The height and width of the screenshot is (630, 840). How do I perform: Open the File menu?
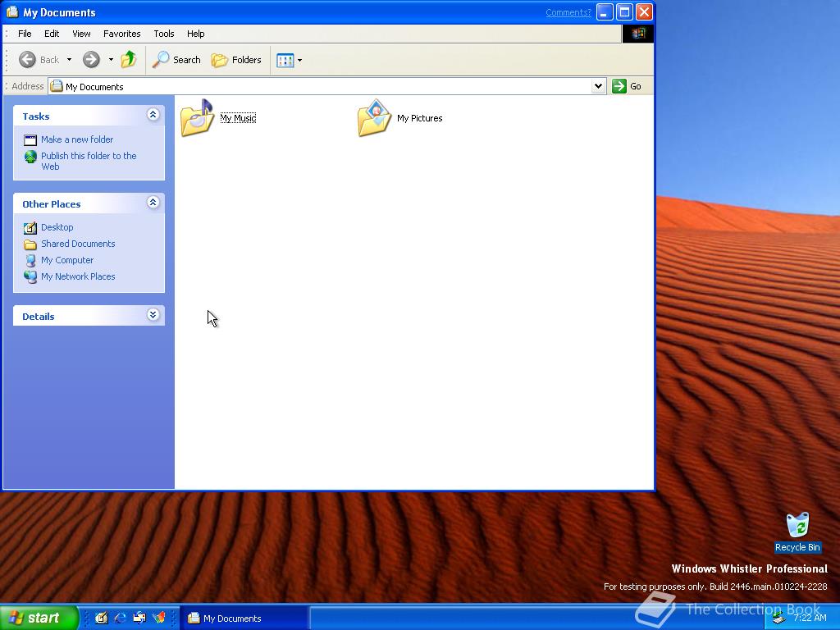tap(25, 33)
